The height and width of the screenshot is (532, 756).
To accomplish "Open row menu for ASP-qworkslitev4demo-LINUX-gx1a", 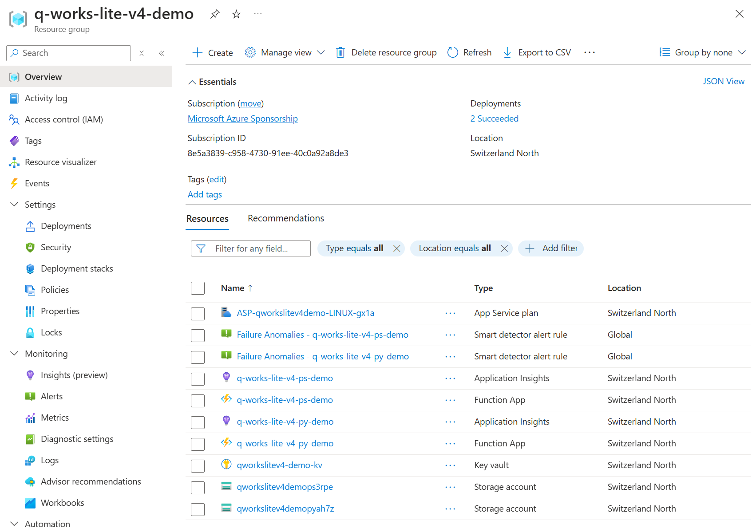I will point(450,313).
